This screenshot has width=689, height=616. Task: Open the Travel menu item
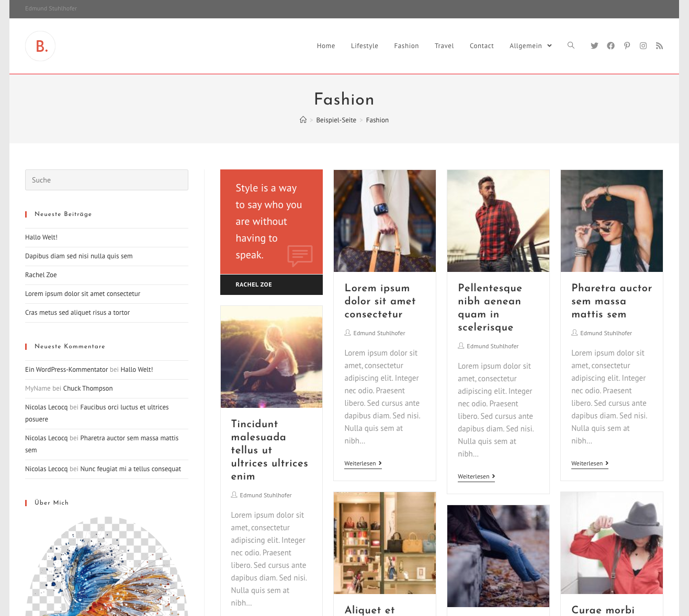point(444,46)
